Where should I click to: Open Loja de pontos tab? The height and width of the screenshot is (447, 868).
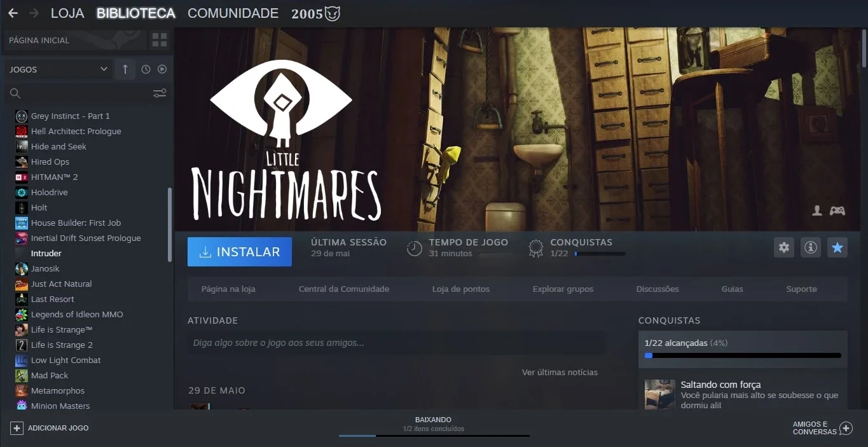(x=461, y=289)
